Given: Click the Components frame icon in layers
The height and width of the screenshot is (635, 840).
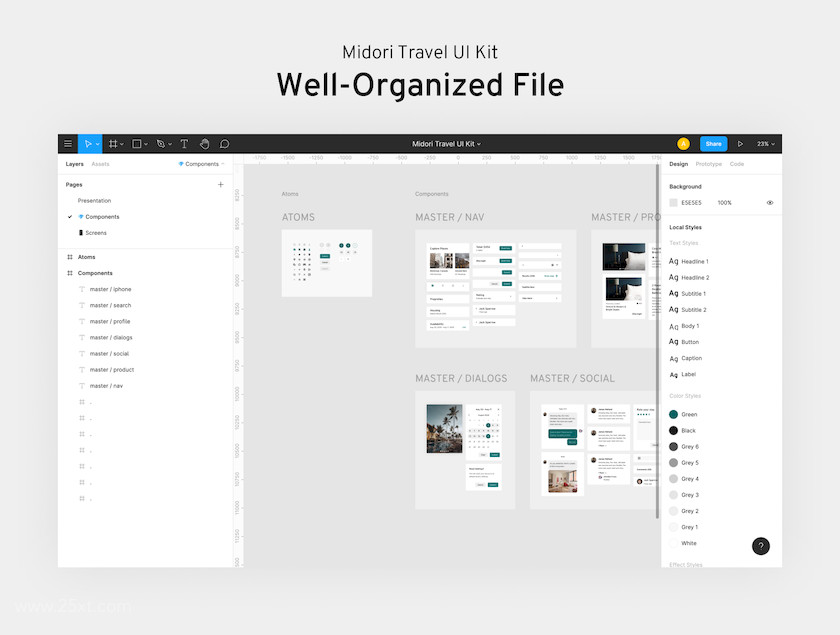Looking at the screenshot, I should pos(70,273).
